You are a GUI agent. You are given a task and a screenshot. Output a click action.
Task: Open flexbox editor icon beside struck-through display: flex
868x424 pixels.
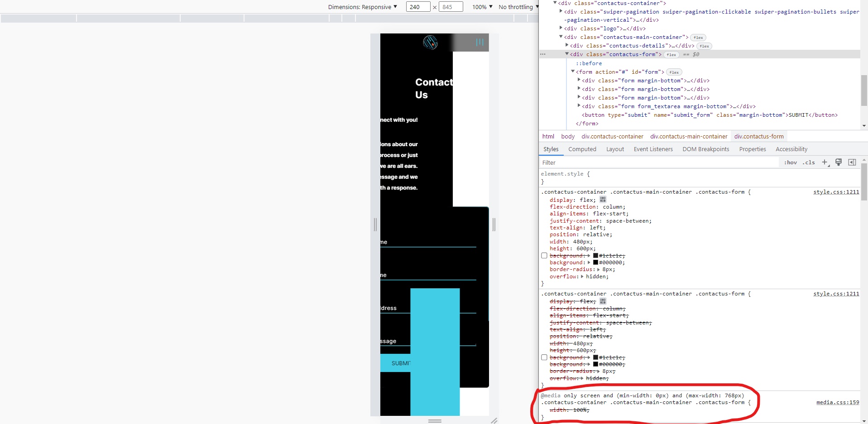click(x=603, y=301)
